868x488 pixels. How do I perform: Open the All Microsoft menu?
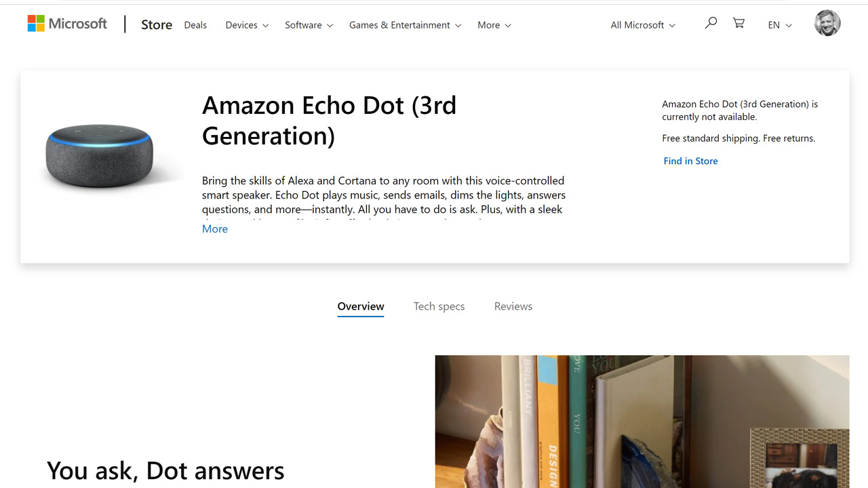(643, 25)
